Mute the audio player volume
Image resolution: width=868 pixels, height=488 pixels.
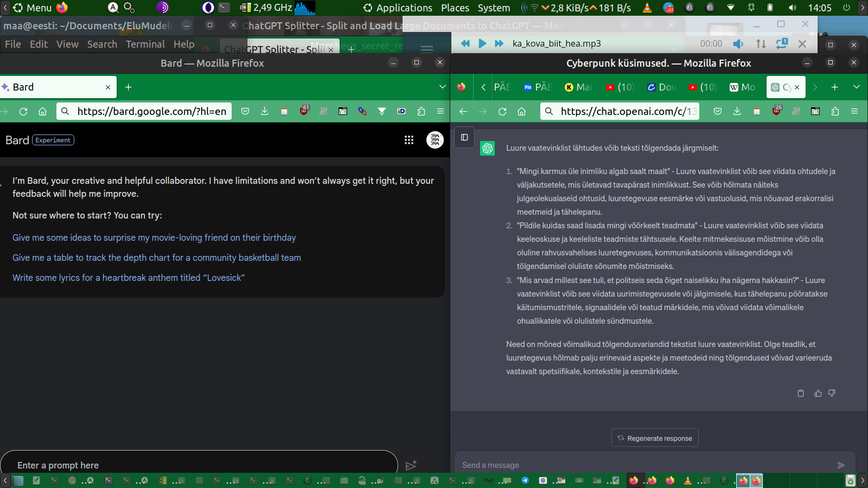click(x=738, y=43)
